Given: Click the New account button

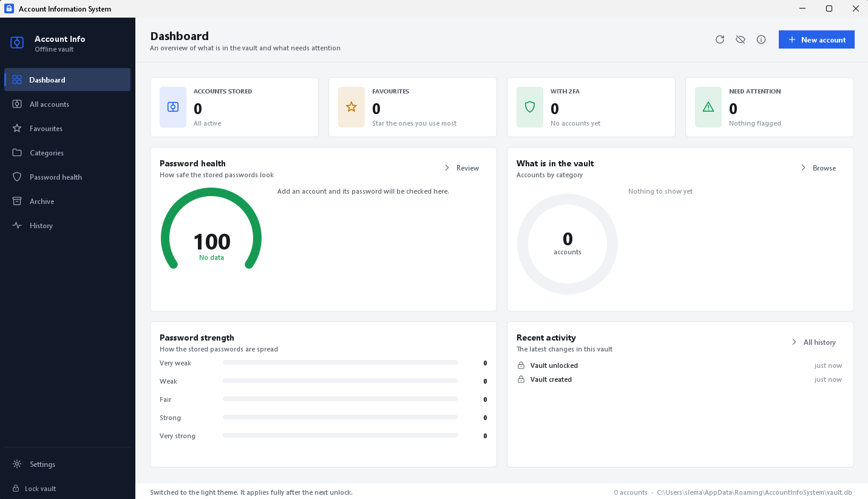Looking at the screenshot, I should [816, 39].
